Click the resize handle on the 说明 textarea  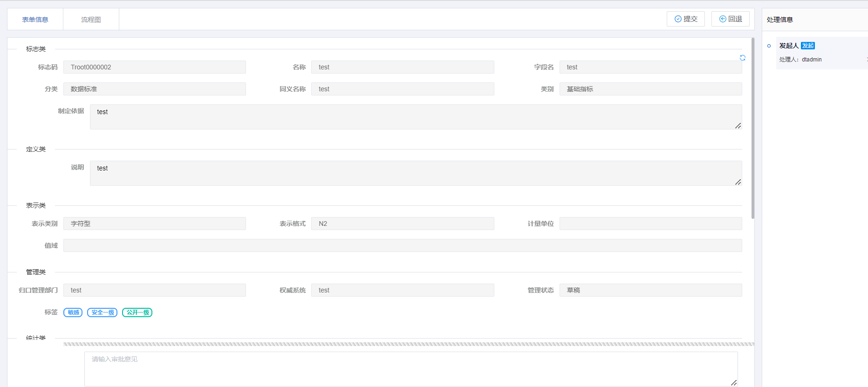[x=738, y=182]
